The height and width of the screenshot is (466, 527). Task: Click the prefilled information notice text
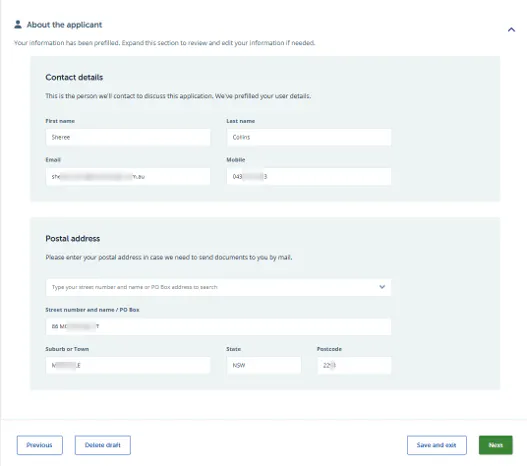pos(164,43)
